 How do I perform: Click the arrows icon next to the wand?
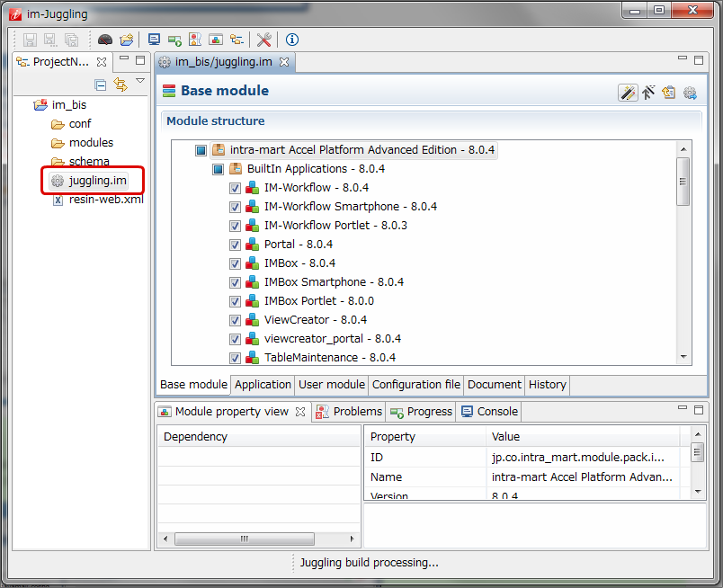648,93
